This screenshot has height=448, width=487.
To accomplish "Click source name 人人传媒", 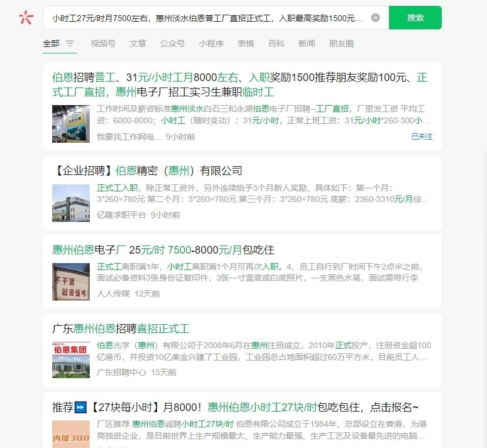I will tap(113, 294).
